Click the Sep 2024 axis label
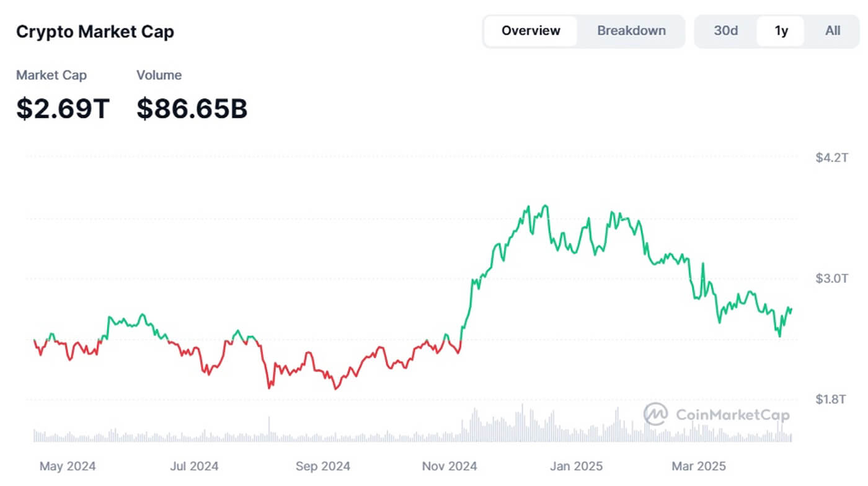Screen dimensions: 868x486 [322, 466]
